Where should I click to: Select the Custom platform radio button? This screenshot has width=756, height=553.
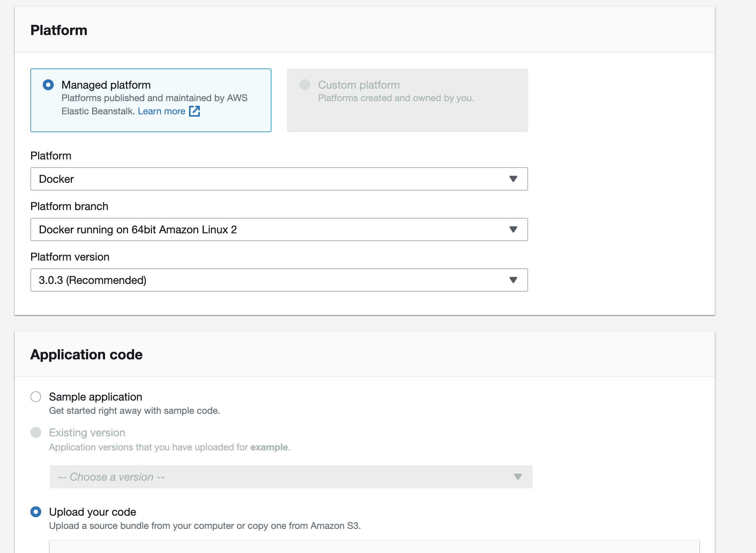coord(305,85)
